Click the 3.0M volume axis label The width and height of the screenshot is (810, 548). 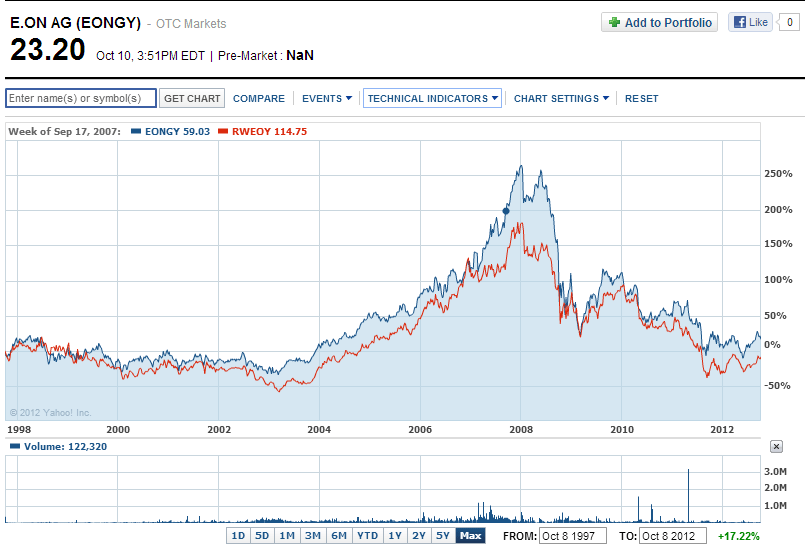coord(775,472)
